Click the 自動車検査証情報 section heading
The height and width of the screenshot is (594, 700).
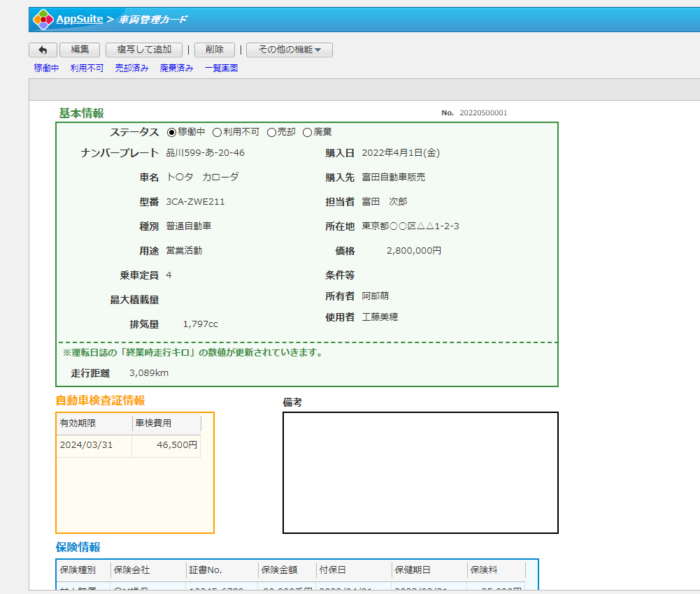101,400
